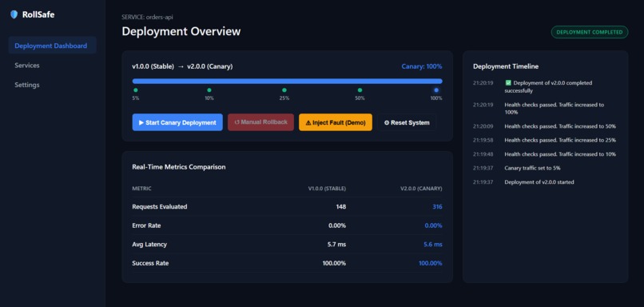The width and height of the screenshot is (644, 307).
Task: Click the blue canary progress bar
Action: point(287,81)
